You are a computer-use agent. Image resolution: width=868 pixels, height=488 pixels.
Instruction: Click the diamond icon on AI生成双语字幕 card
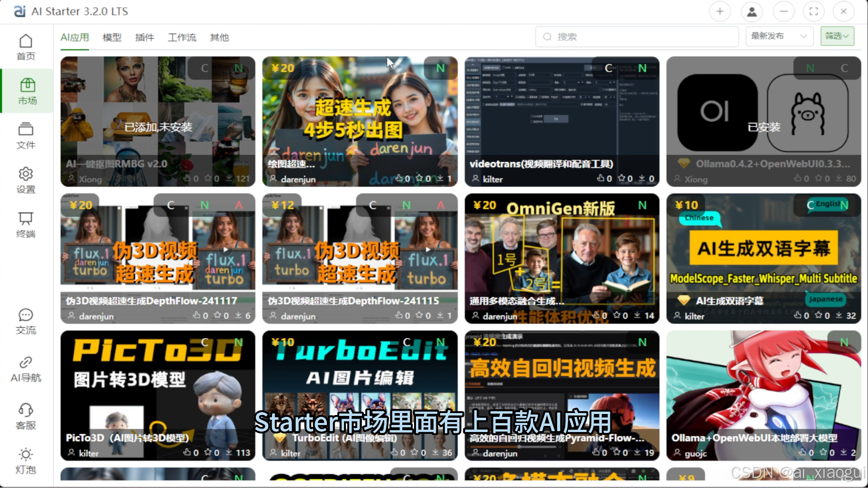pos(683,300)
